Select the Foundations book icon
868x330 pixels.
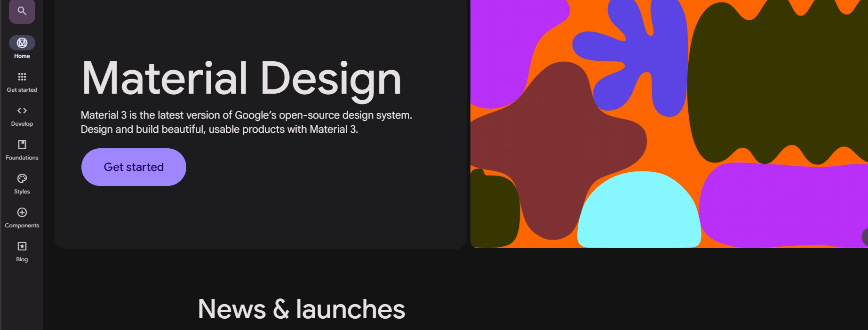[22, 145]
